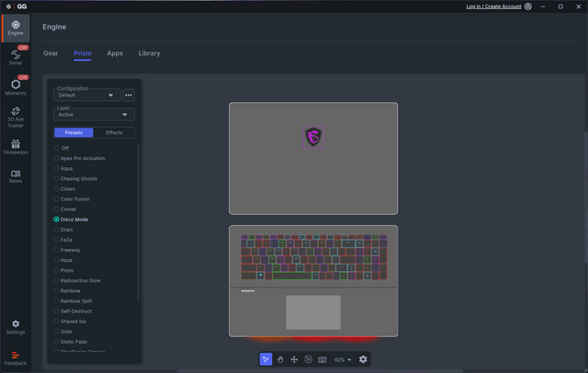Open the Engine section in sidebar
This screenshot has height=373, width=588.
(x=16, y=28)
